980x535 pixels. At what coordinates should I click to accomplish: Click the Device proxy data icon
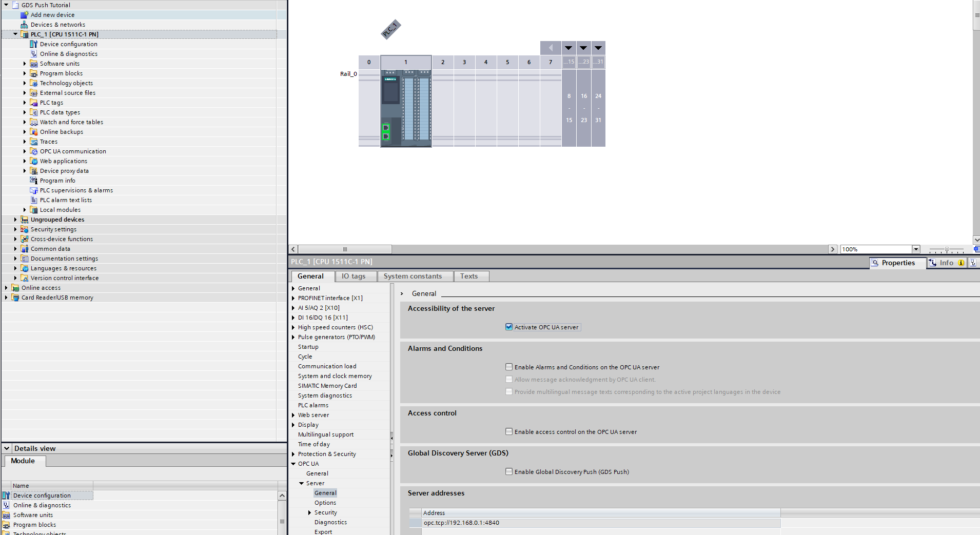click(33, 171)
